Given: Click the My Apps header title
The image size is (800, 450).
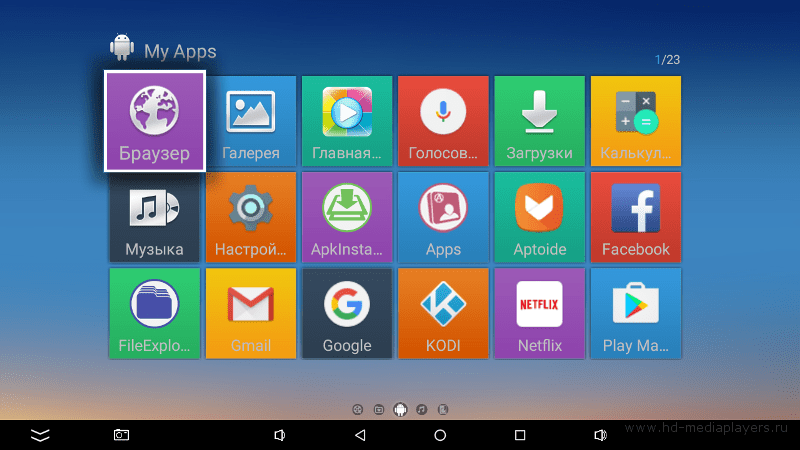Looking at the screenshot, I should point(180,52).
